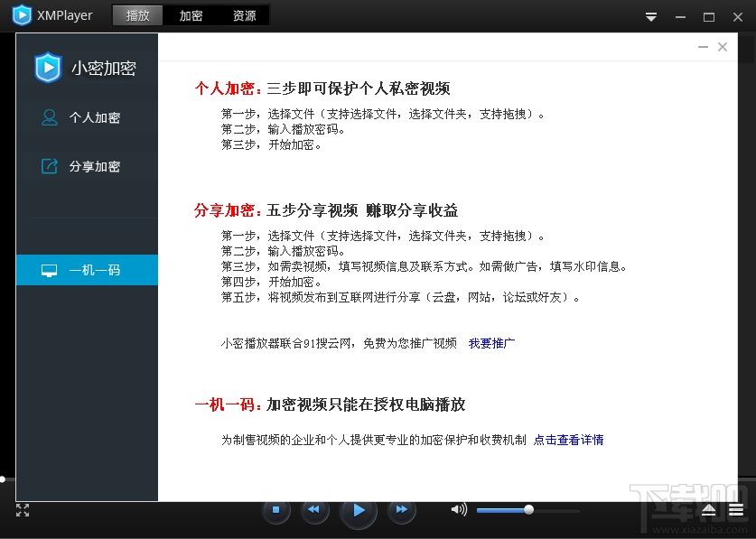756x539 pixels.
Task: Toggle the playlist panel icon
Action: tap(736, 510)
